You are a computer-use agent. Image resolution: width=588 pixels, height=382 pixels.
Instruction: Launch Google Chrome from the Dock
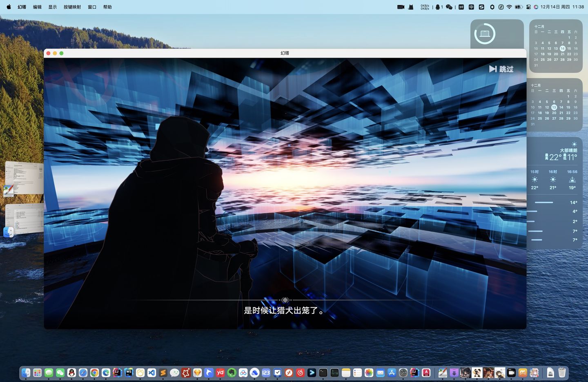94,373
